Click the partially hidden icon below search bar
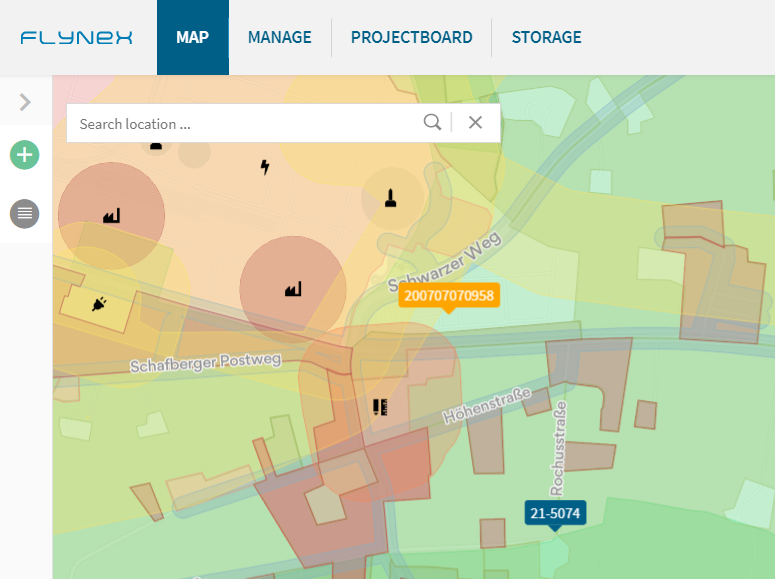Image resolution: width=775 pixels, height=579 pixels. coord(156,146)
